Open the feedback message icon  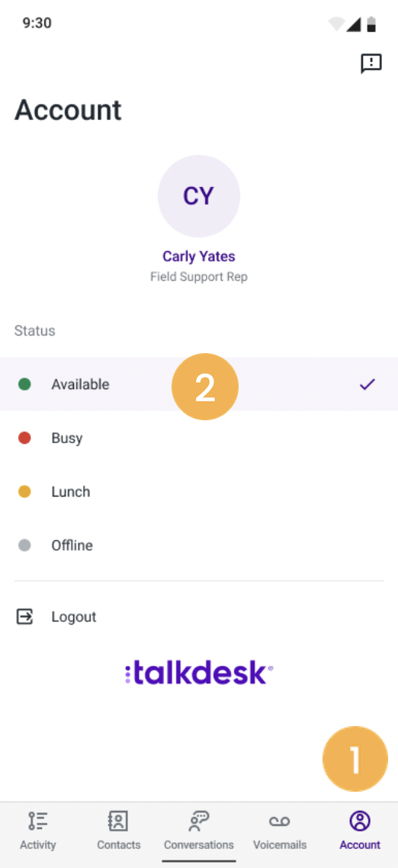371,63
